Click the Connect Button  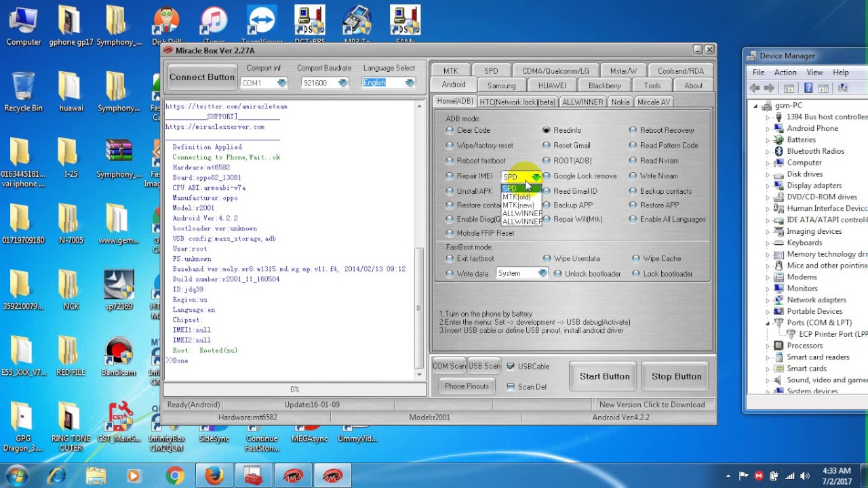201,77
